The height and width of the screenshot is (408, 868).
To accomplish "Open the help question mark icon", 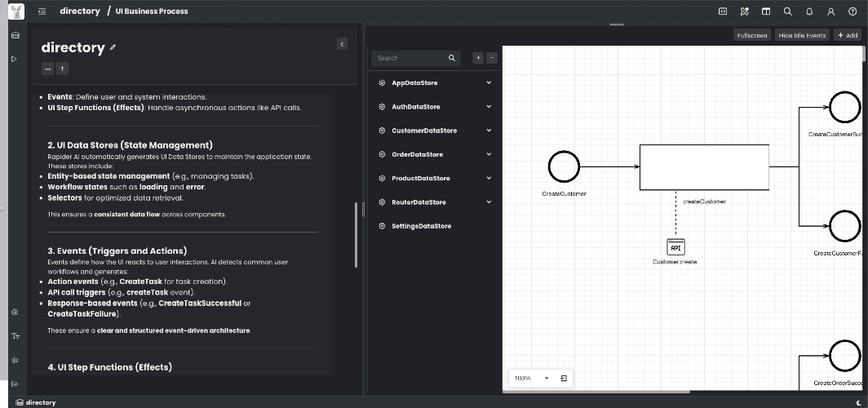I will click(x=852, y=11).
